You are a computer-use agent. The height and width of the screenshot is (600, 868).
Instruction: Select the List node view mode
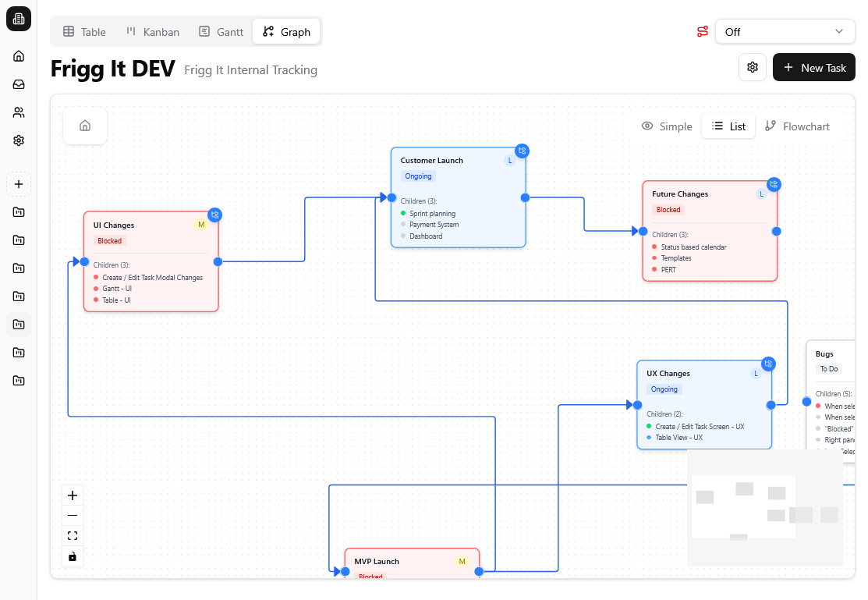point(728,126)
